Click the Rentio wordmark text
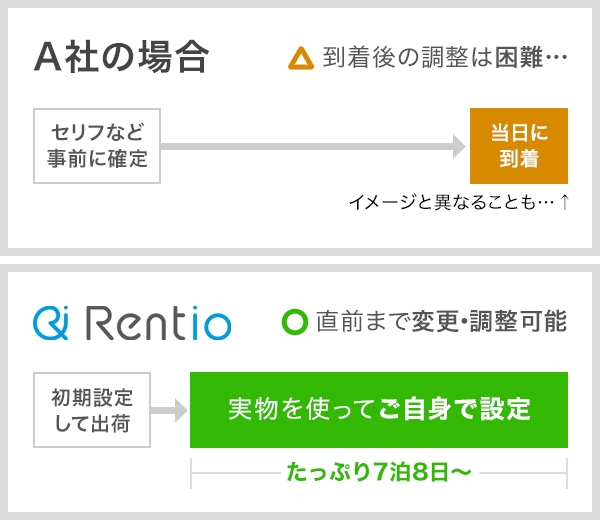This screenshot has width=600, height=520. click(x=159, y=323)
